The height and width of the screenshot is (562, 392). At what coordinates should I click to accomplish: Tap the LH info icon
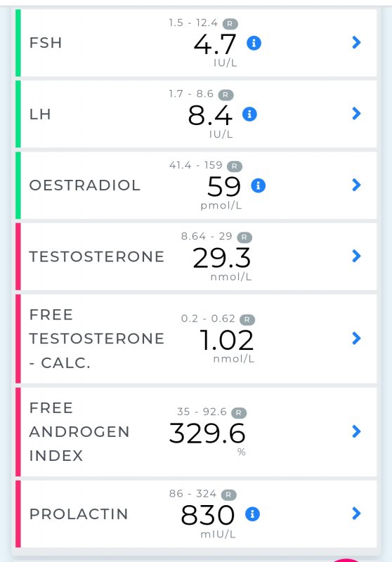250,114
